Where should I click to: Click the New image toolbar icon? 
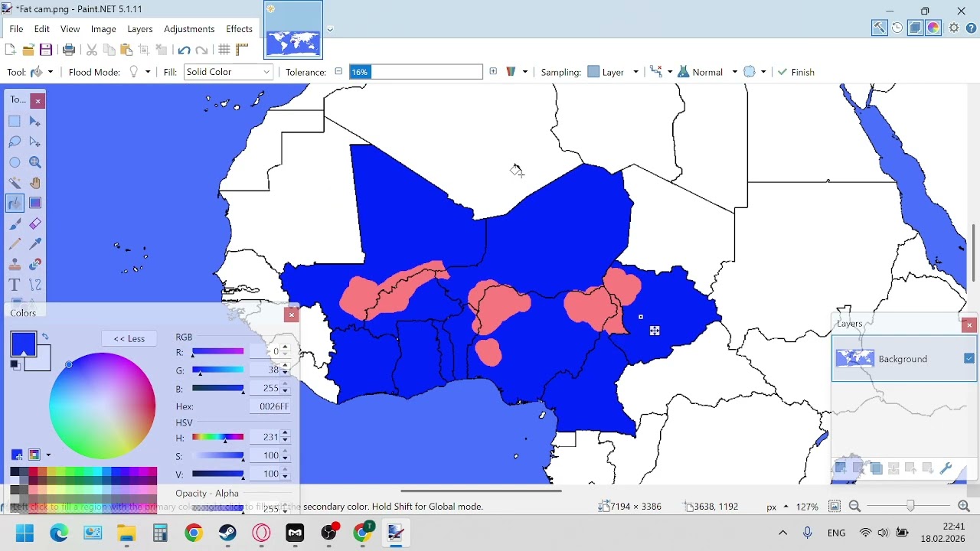point(10,50)
